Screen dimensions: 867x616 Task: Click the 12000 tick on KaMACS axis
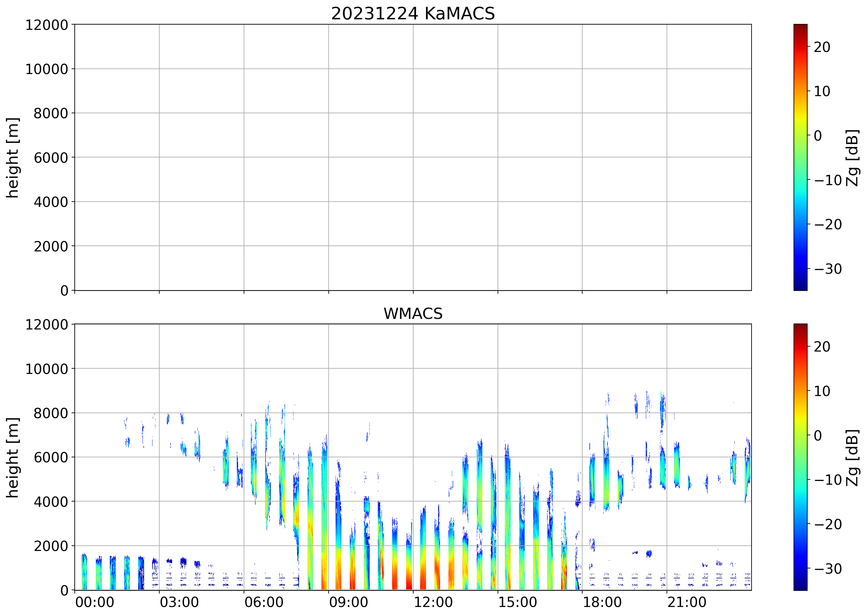(47, 25)
